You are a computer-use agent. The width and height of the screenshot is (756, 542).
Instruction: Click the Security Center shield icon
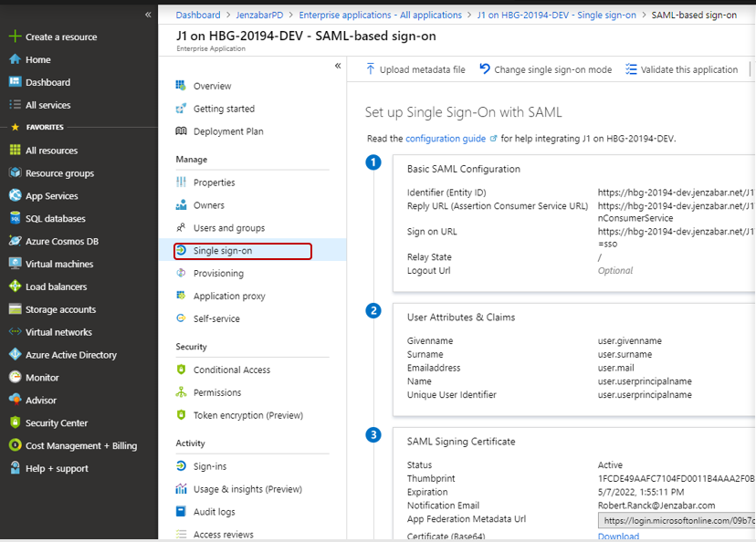pyautogui.click(x=15, y=423)
